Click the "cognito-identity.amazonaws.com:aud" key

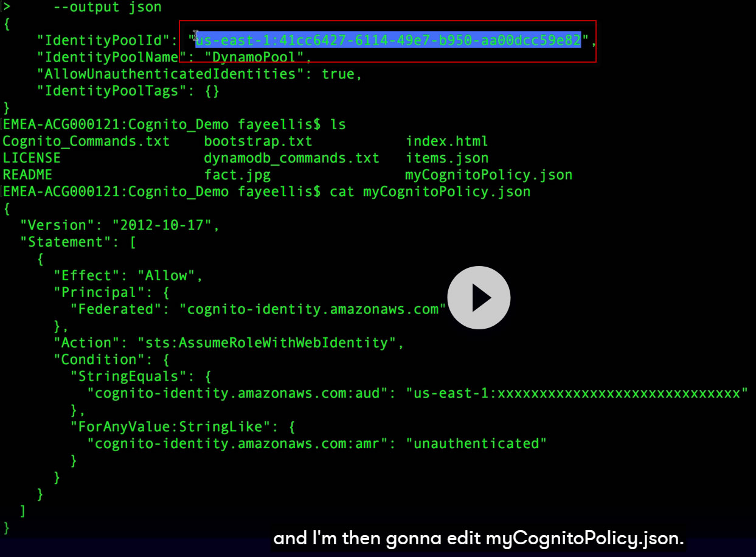237,393
